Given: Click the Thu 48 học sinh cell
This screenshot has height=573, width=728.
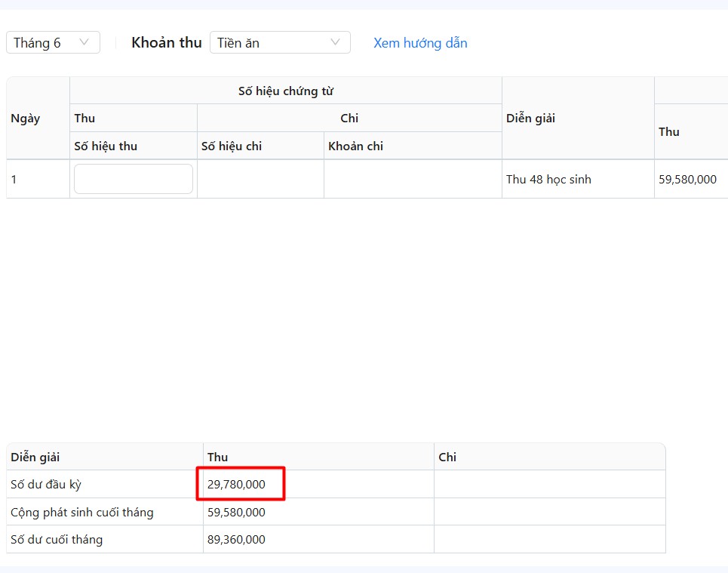Looking at the screenshot, I should [548, 180].
